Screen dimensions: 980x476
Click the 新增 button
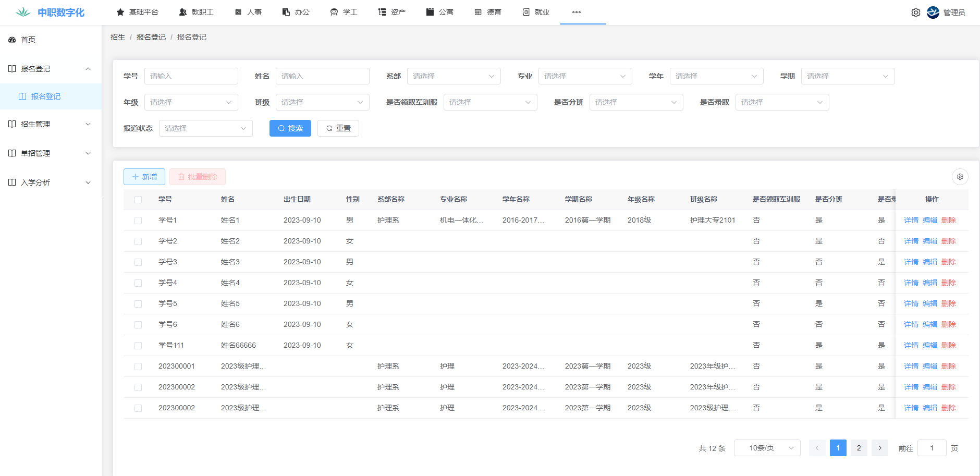pos(144,177)
